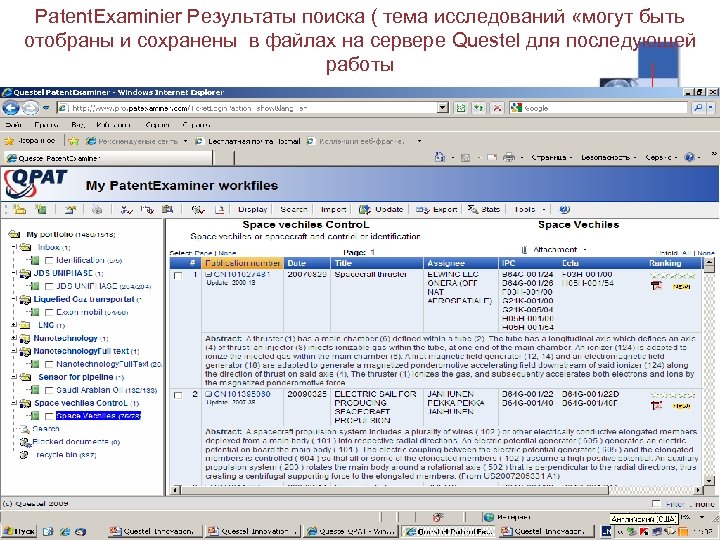Collapse the Inbox folder
Image resolution: width=720 pixels, height=540 pixels.
click(x=14, y=247)
